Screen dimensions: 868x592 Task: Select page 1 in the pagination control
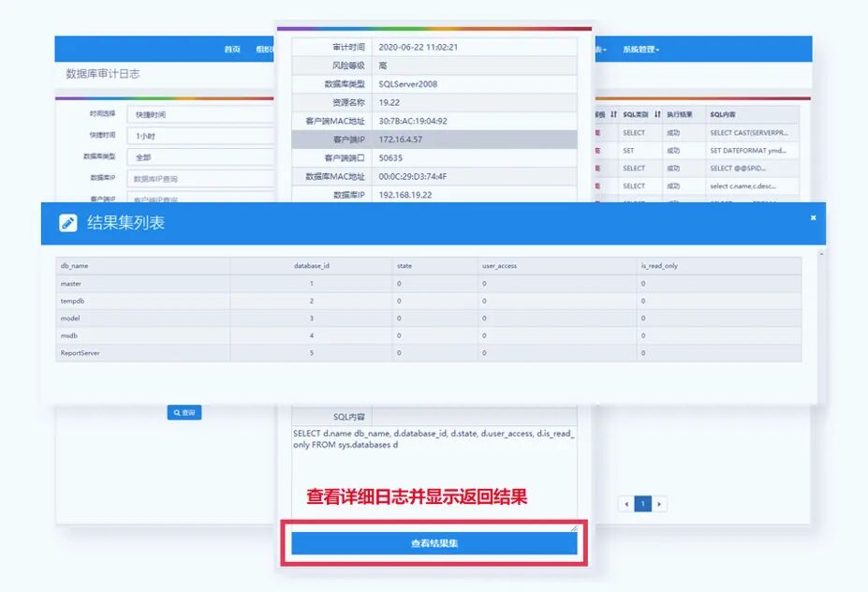[x=643, y=503]
